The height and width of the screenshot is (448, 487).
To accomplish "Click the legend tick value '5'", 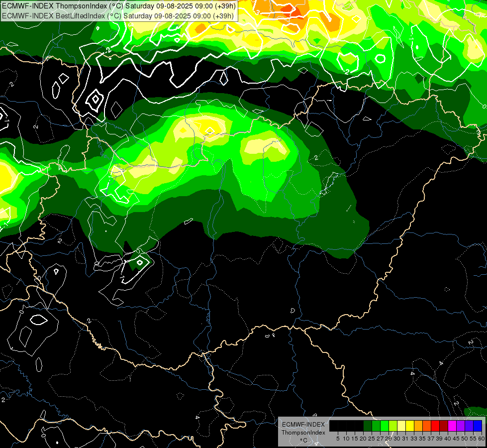I will point(338,439).
